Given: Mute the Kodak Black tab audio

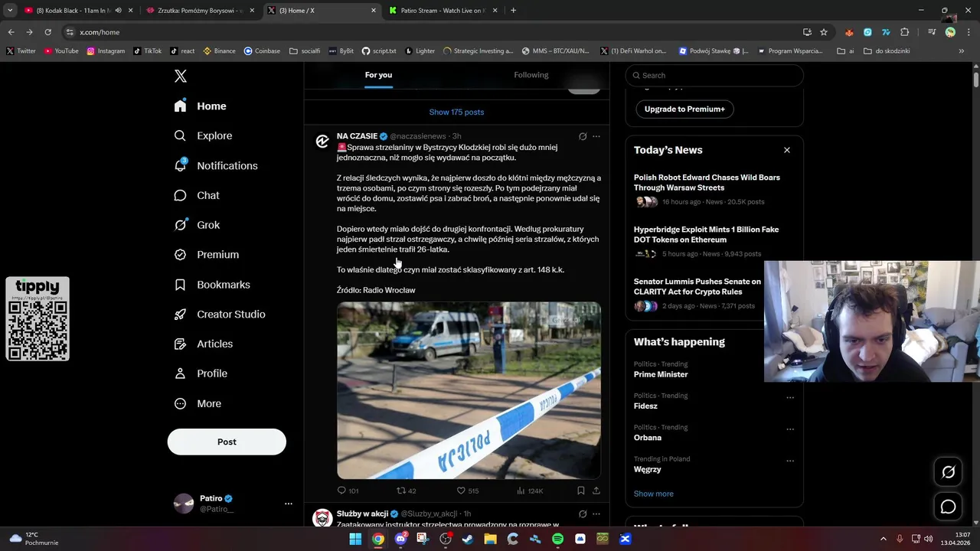Looking at the screenshot, I should 118,11.
